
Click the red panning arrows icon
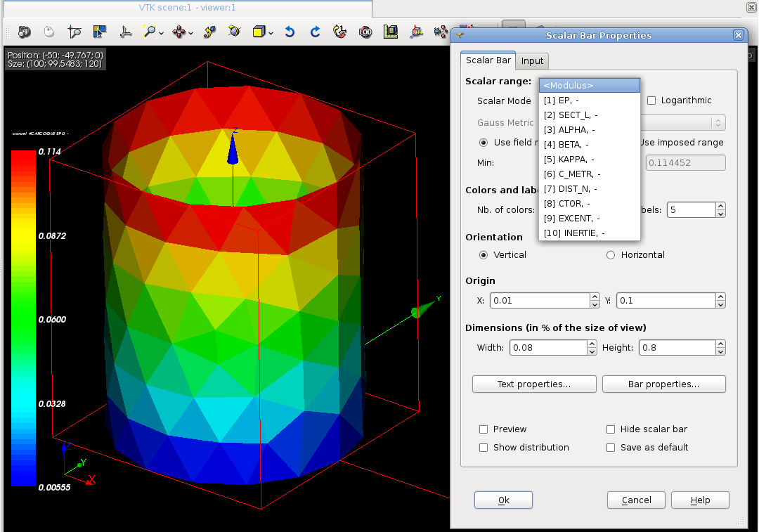(179, 32)
